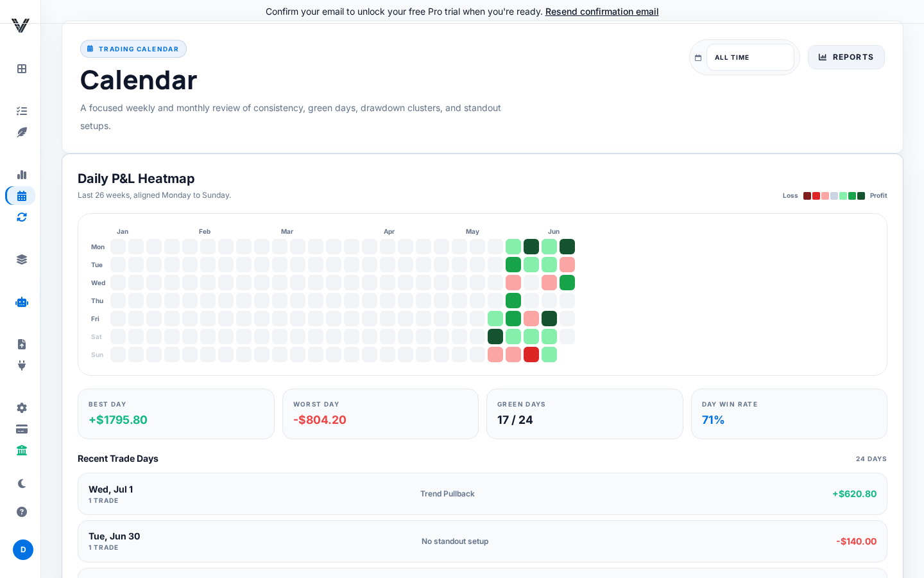Click Friday's darkest green heatmap cell
This screenshot has width=924, height=578.
(x=549, y=319)
